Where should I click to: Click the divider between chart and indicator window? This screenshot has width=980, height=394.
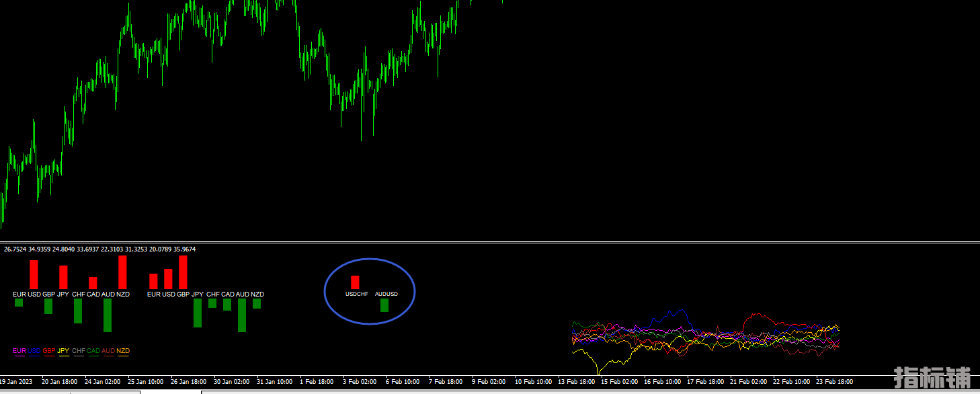click(490, 241)
